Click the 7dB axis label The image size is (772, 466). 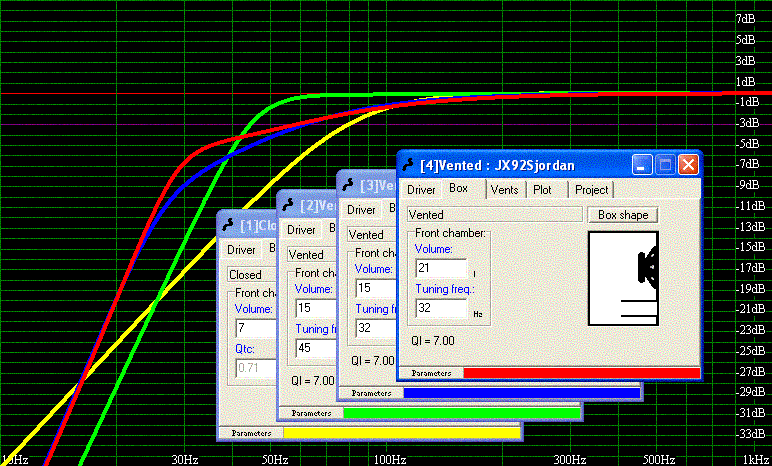pos(745,19)
